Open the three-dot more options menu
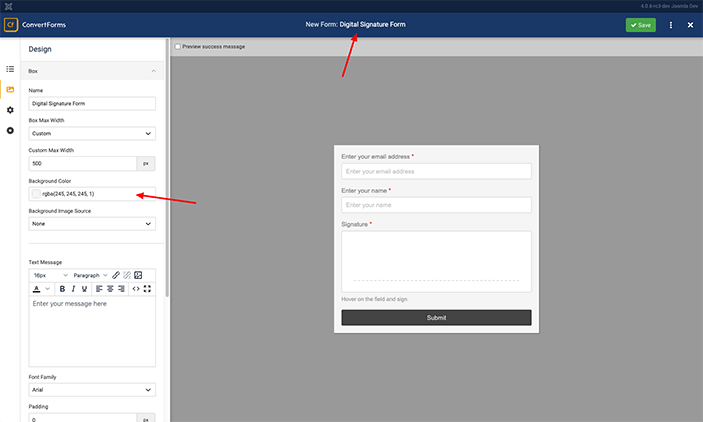The width and height of the screenshot is (703, 422). click(670, 25)
